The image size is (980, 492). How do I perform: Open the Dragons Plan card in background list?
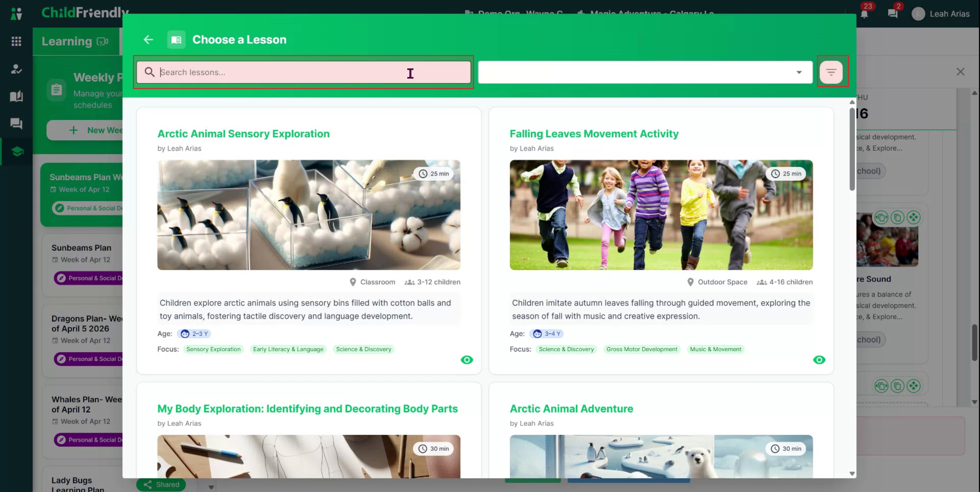82,340
